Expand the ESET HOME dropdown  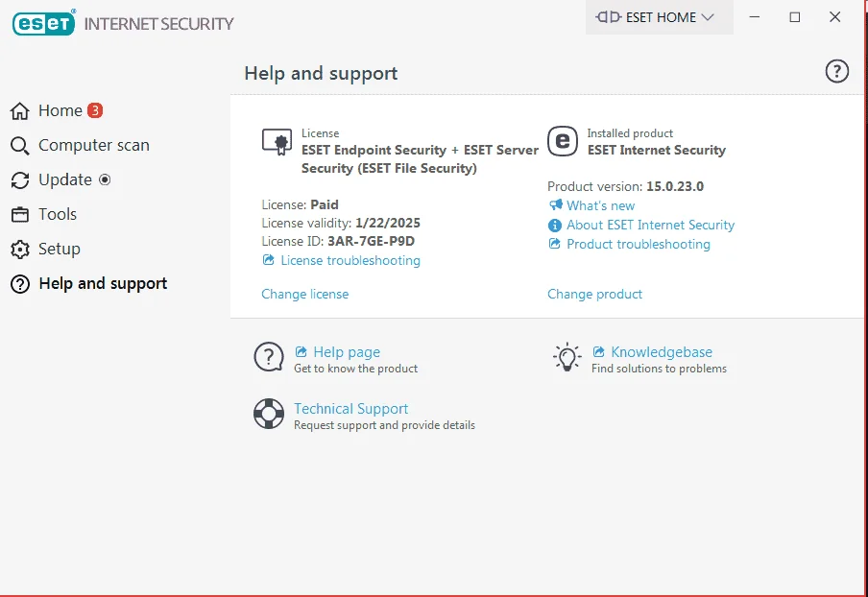660,17
